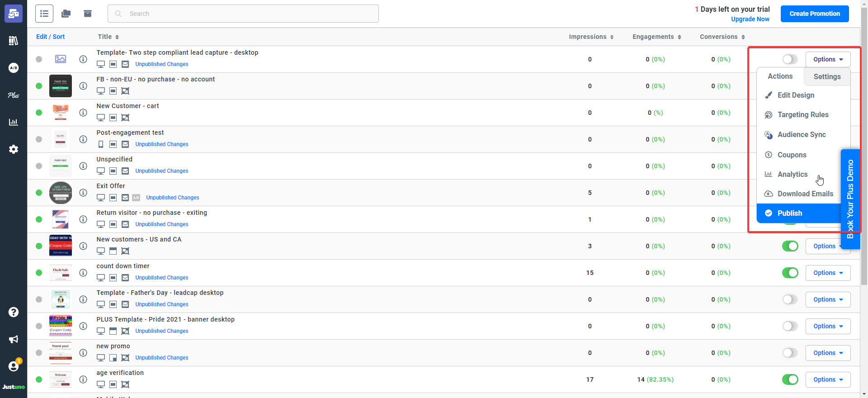Disable the count down timer toggle

tap(790, 273)
